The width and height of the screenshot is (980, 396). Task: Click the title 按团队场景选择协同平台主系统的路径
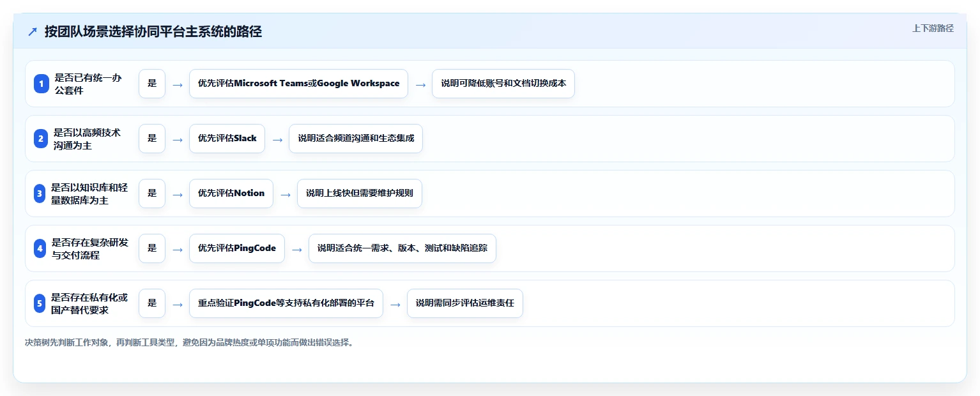(x=153, y=32)
